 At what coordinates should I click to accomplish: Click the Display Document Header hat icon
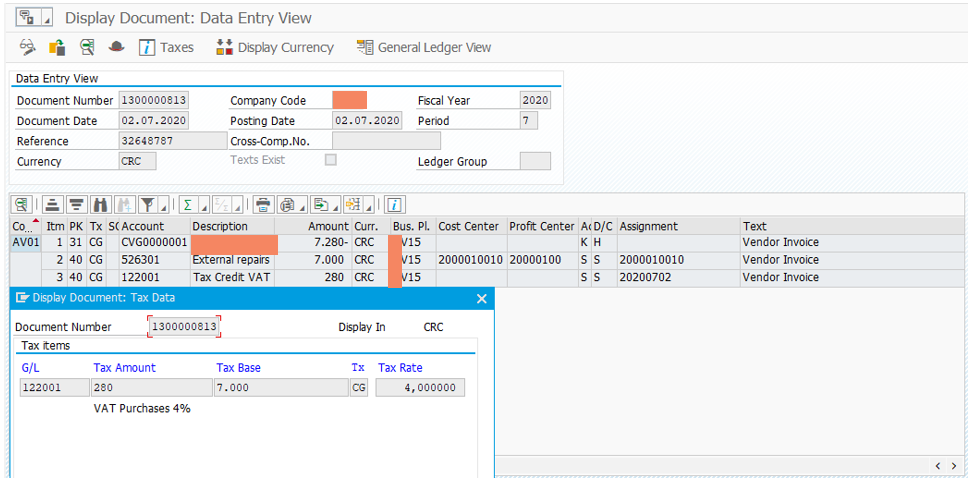pos(116,47)
